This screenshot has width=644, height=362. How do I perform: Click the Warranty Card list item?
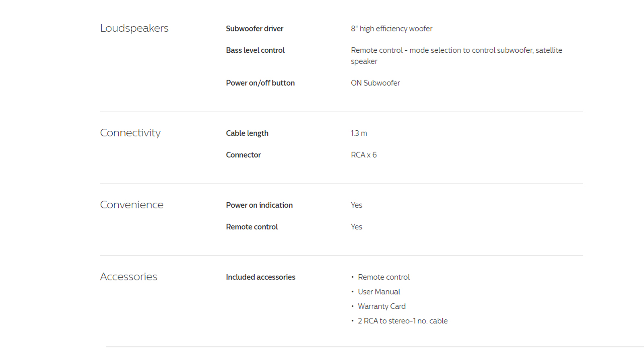tap(382, 306)
